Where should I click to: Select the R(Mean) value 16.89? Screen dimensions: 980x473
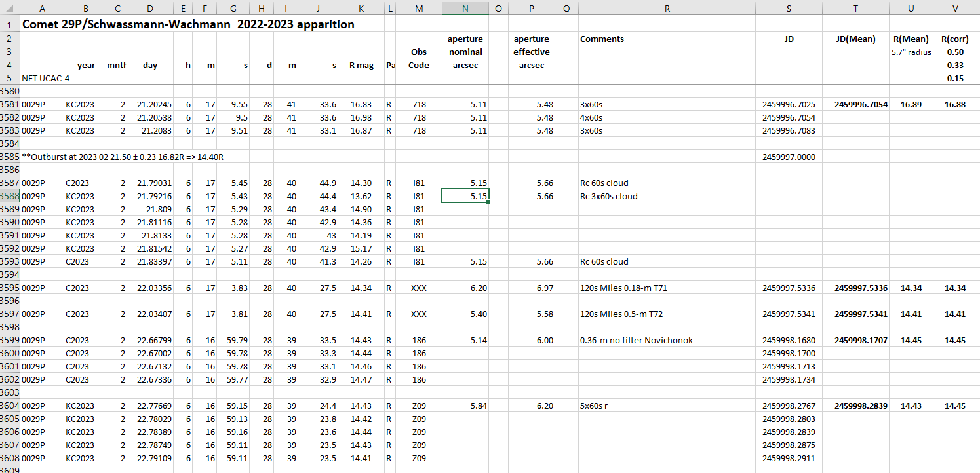tap(911, 104)
